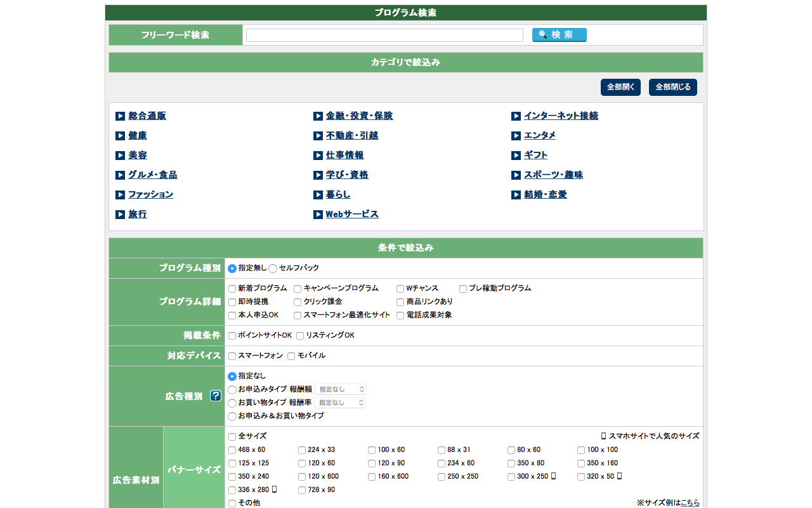Click the arrow icon beside 不動産・引越
The height and width of the screenshot is (508, 812).
click(318, 136)
